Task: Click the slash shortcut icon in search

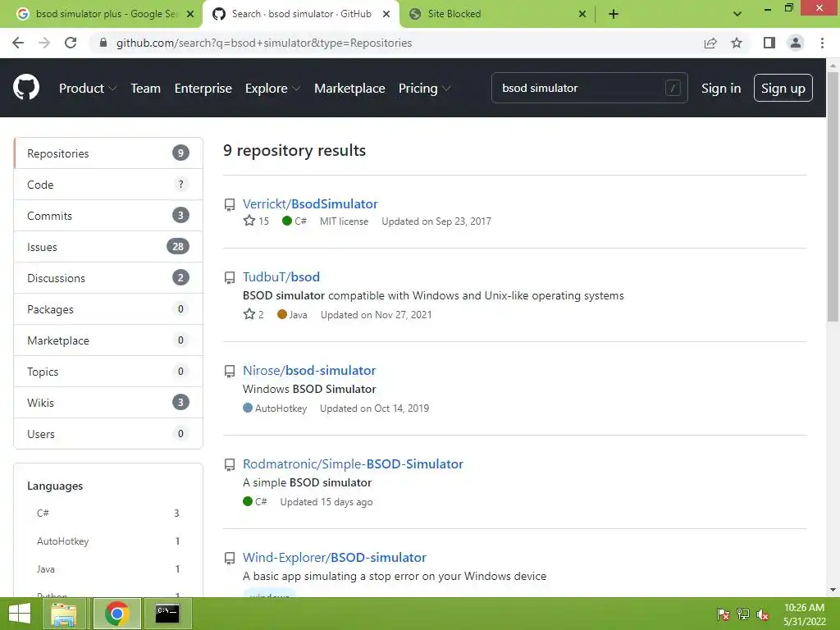Action: [x=673, y=88]
